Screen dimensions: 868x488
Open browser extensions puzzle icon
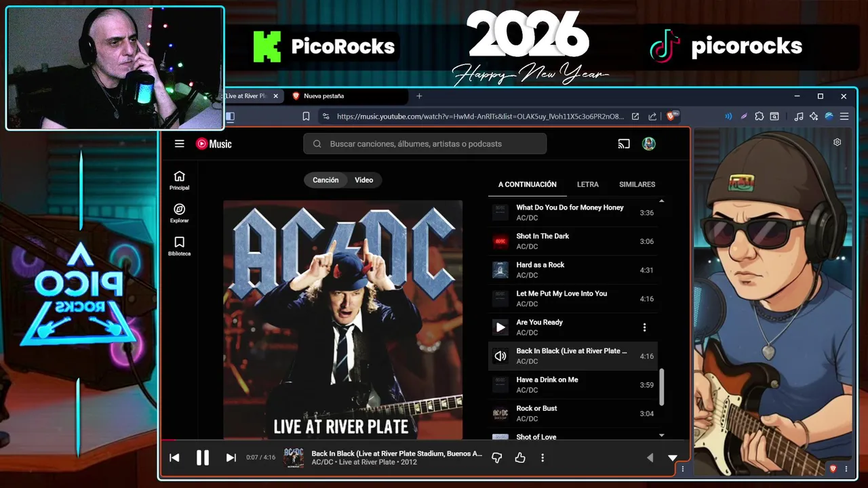(x=759, y=117)
